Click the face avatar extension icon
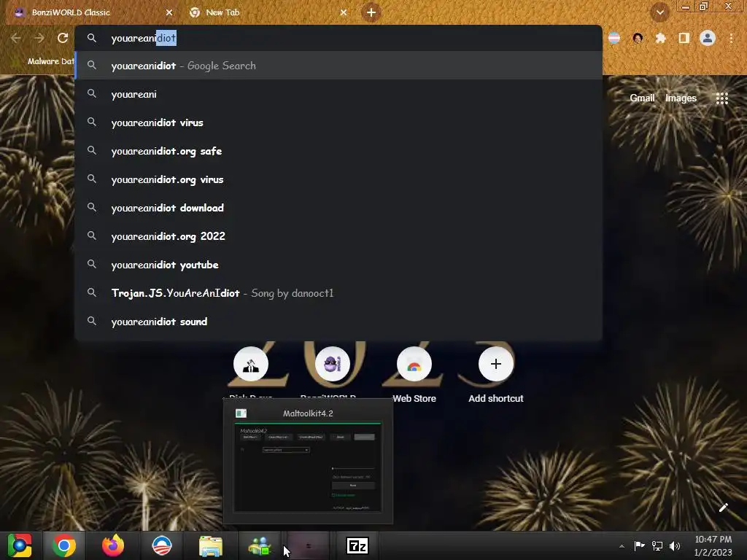 (638, 38)
